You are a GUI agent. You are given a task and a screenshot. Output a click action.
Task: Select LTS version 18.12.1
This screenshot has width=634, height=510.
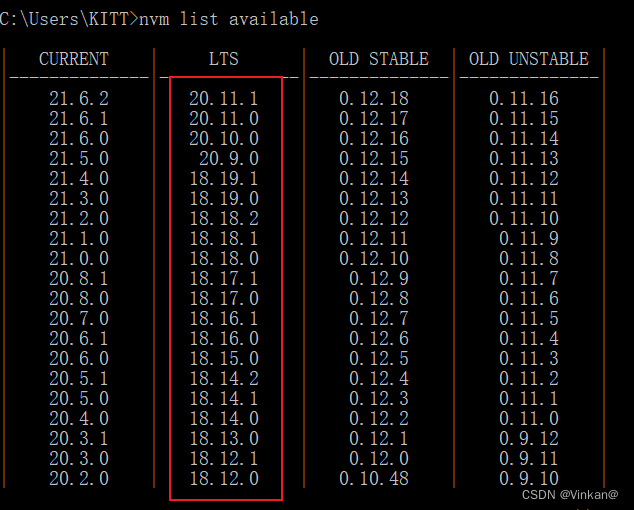[224, 459]
